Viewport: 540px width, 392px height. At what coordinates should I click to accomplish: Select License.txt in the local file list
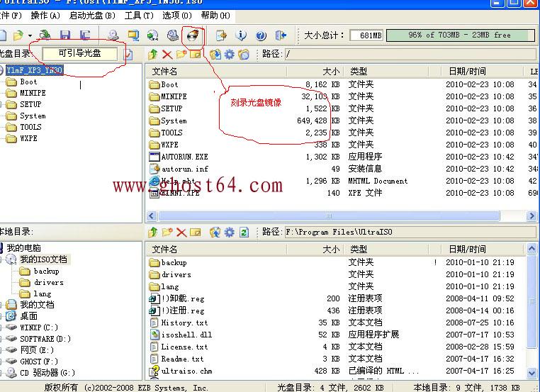184,347
